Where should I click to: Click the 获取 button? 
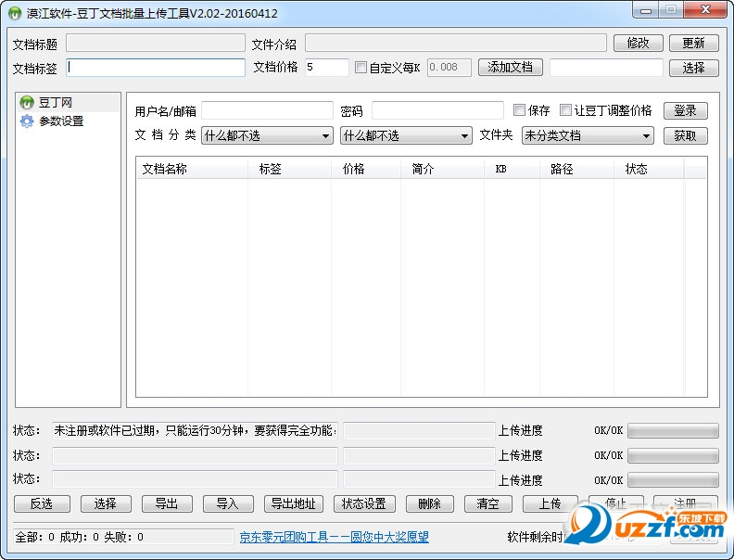pyautogui.click(x=685, y=135)
